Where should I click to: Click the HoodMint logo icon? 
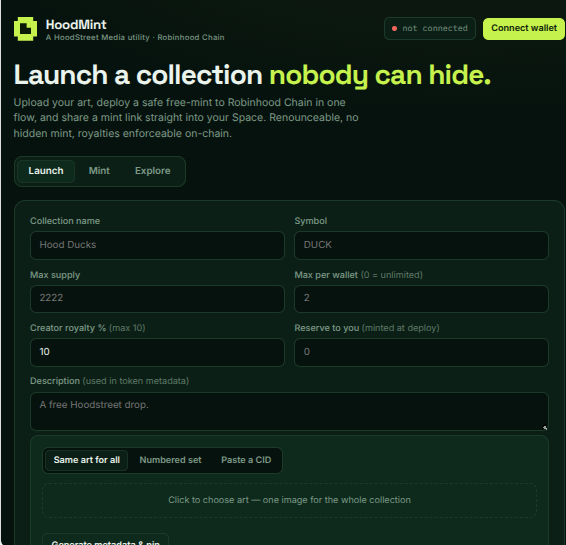[25, 29]
